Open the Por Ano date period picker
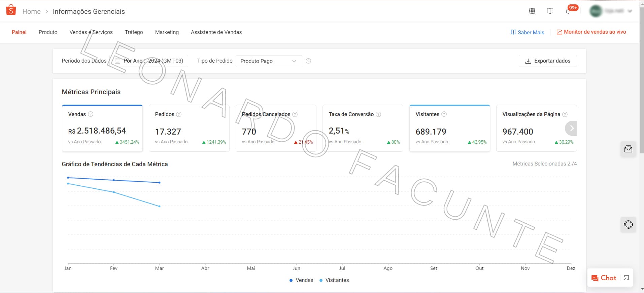The image size is (644, 293). point(149,61)
